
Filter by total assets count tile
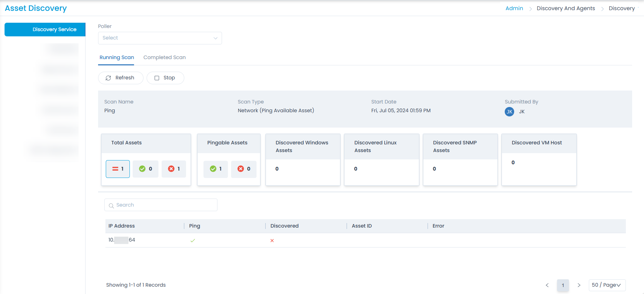coord(118,169)
